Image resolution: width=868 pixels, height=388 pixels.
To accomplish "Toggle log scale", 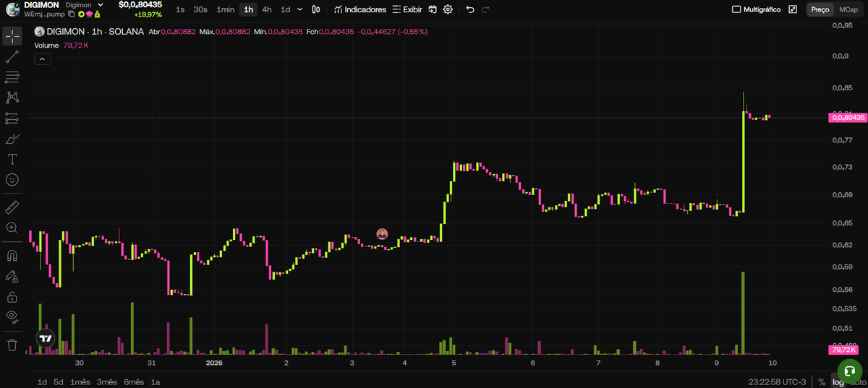I will (x=838, y=381).
